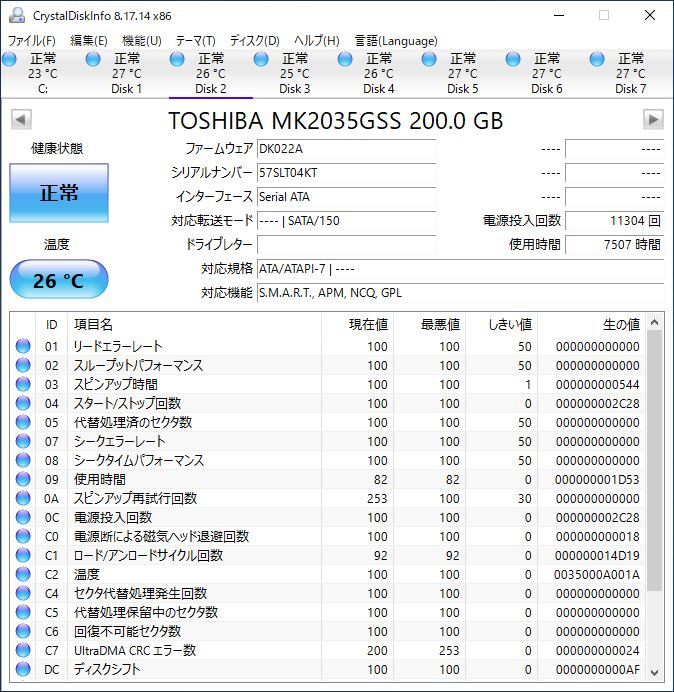Click the 正常 health status button
Viewport: 674px width, 692px height.
pyautogui.click(x=59, y=193)
